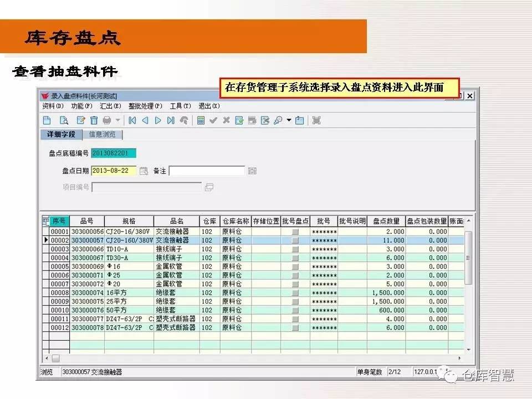Open calendar picker beside 盘点日期
532x399 pixels.
[144, 171]
